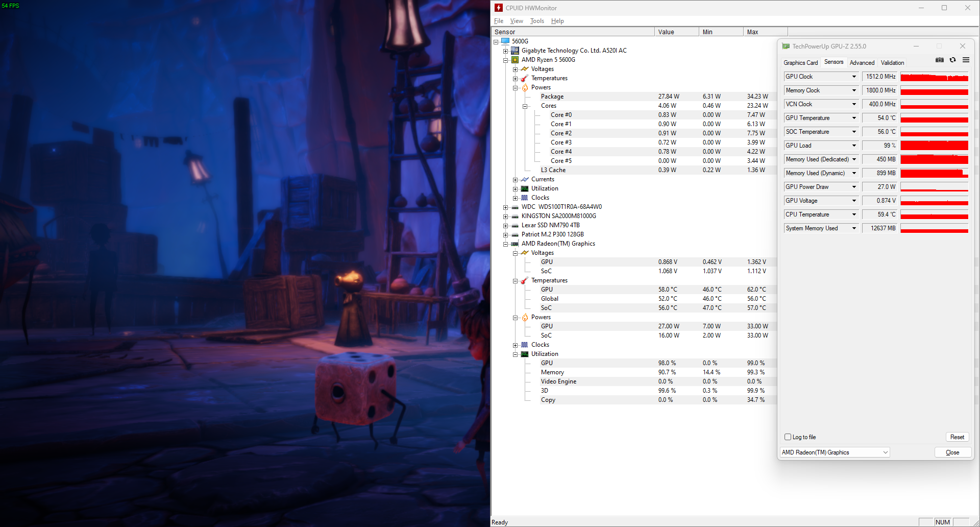The width and height of the screenshot is (980, 527).
Task: Click the Sensor column header
Action: tap(573, 32)
